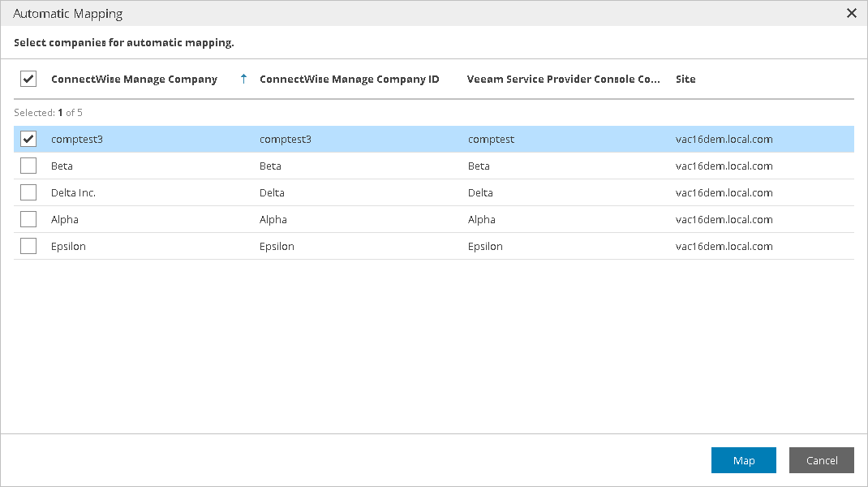Viewport: 868px width, 487px height.
Task: Uncheck the comptest3 row checkbox
Action: pos(28,139)
